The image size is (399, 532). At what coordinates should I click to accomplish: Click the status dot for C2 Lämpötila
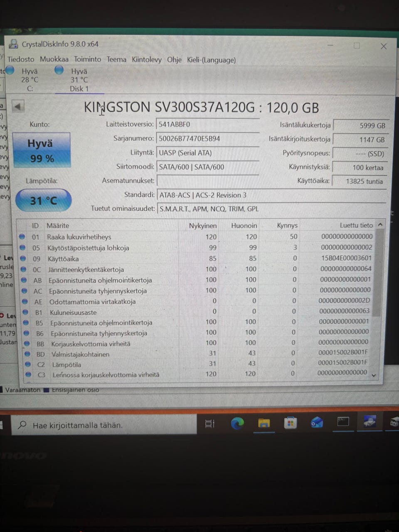click(28, 365)
